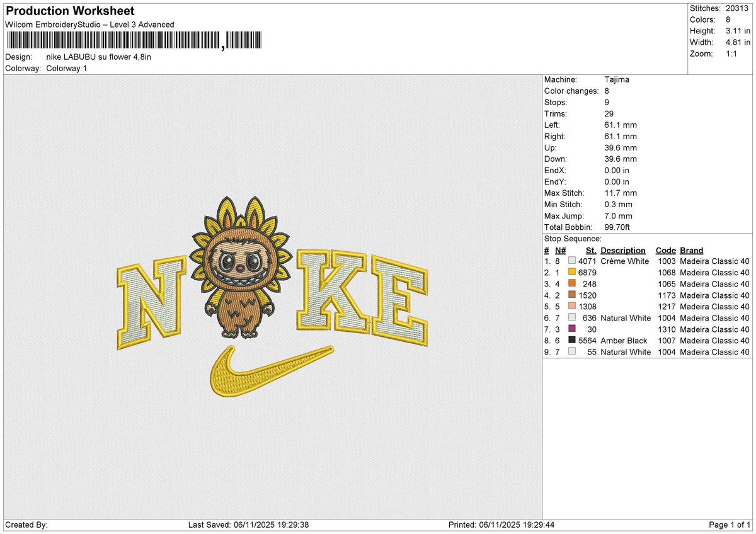Click the 'Brand' column header
Screen dimensions: 756x534
tap(692, 250)
